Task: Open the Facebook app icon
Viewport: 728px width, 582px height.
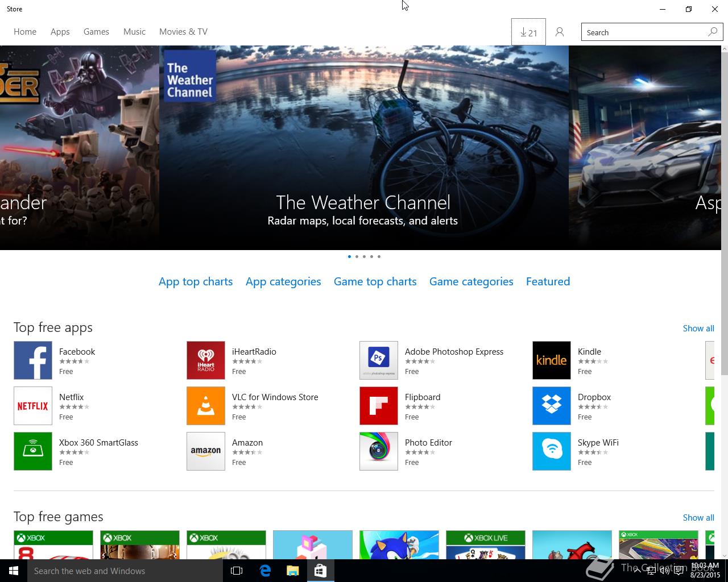Action: click(33, 360)
